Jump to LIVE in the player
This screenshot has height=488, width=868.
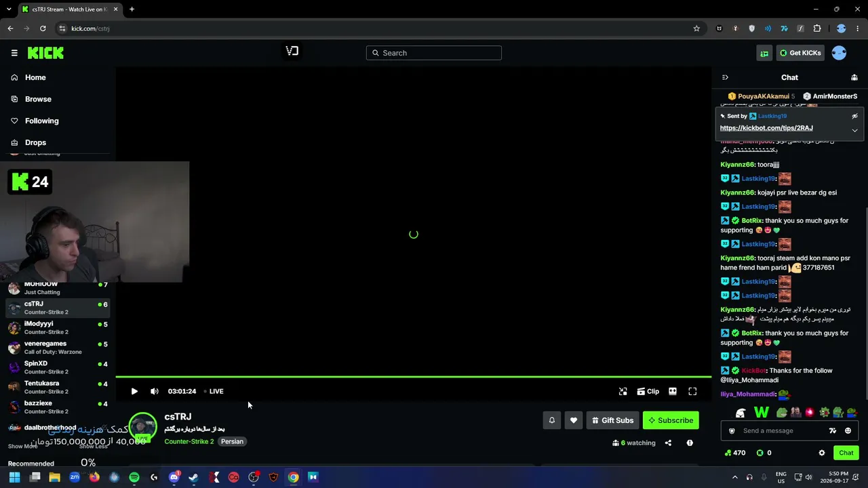(214, 391)
